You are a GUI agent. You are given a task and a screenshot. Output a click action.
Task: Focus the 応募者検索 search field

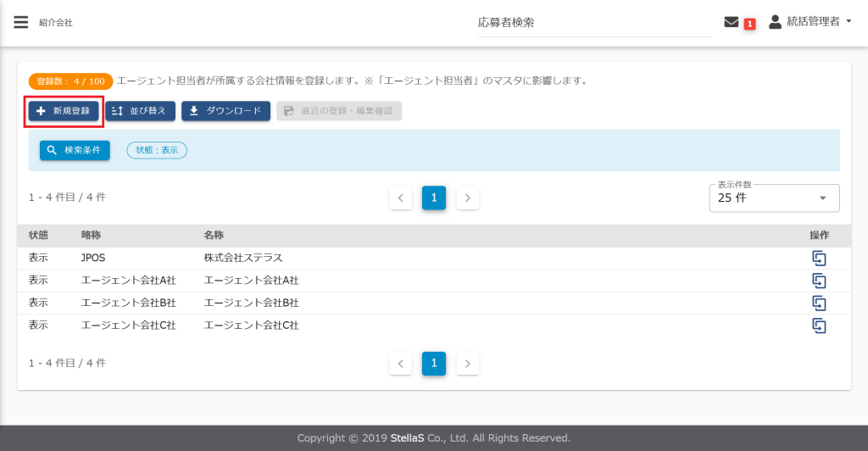coord(593,23)
